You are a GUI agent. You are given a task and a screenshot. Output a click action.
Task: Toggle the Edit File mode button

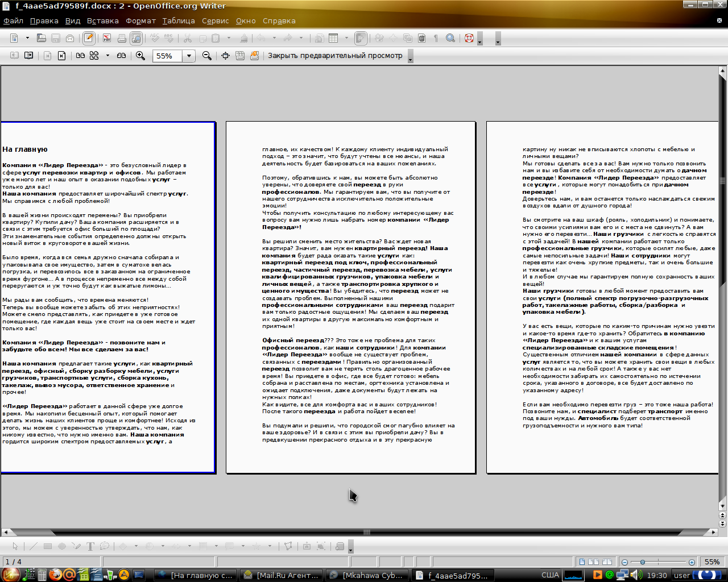(x=89, y=38)
